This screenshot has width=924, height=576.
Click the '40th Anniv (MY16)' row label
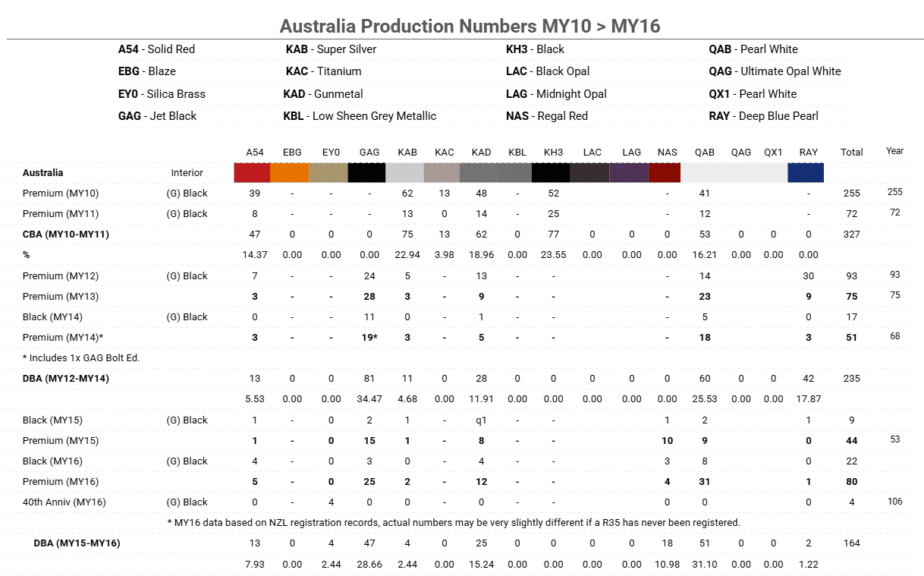tap(64, 502)
